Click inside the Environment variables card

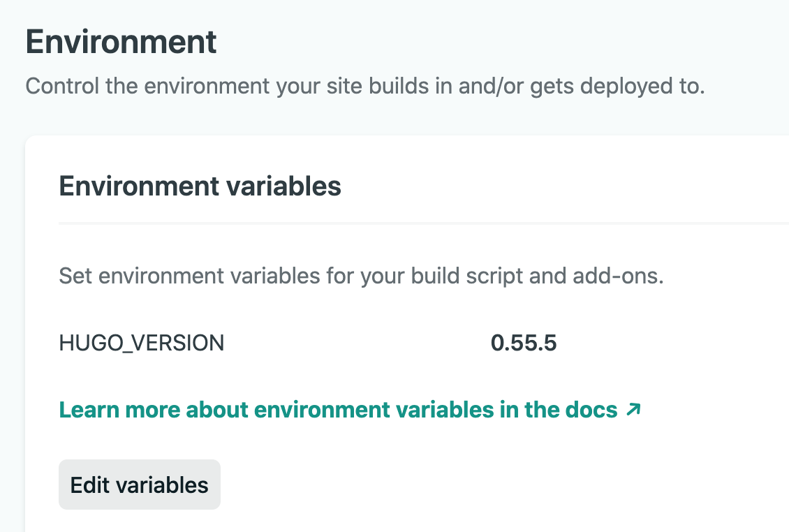coord(391,314)
